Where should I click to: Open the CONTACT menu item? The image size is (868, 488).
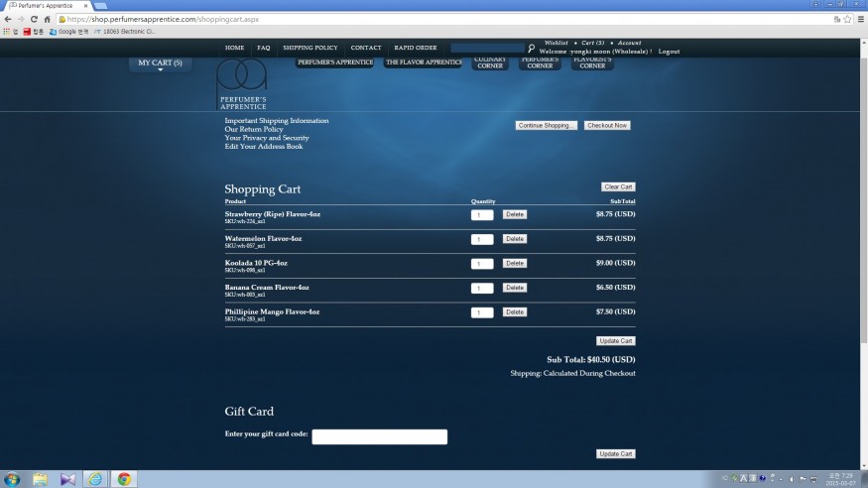365,48
